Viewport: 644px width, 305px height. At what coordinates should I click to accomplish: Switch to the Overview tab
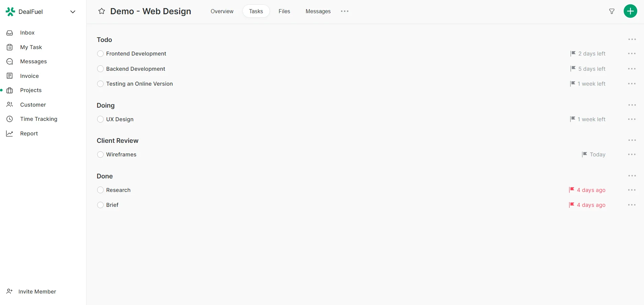pyautogui.click(x=222, y=11)
